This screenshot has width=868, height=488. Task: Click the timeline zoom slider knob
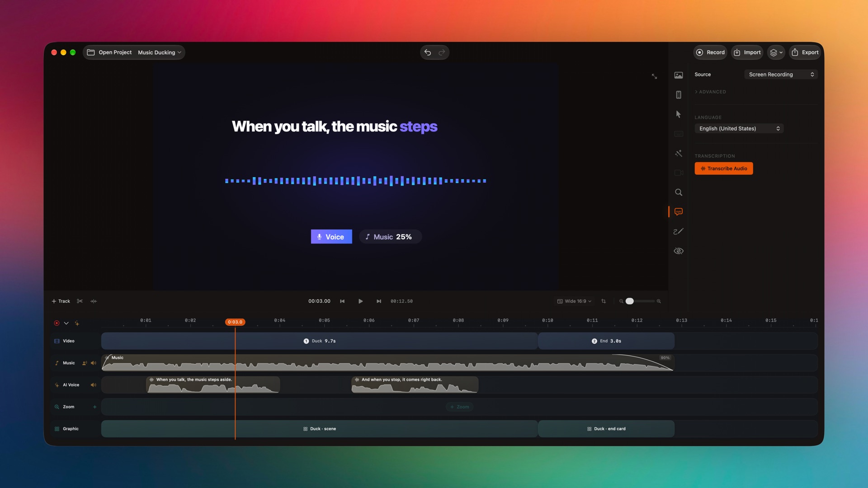(629, 301)
